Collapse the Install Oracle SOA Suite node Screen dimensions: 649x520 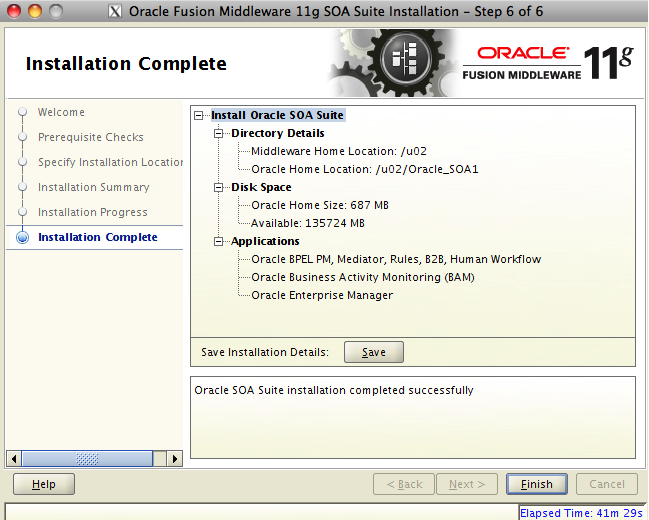coord(201,115)
